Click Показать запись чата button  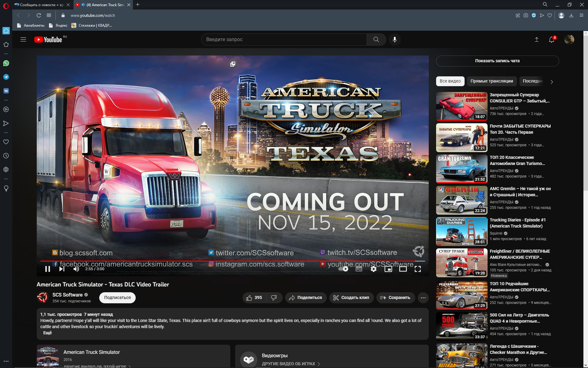pyautogui.click(x=497, y=61)
